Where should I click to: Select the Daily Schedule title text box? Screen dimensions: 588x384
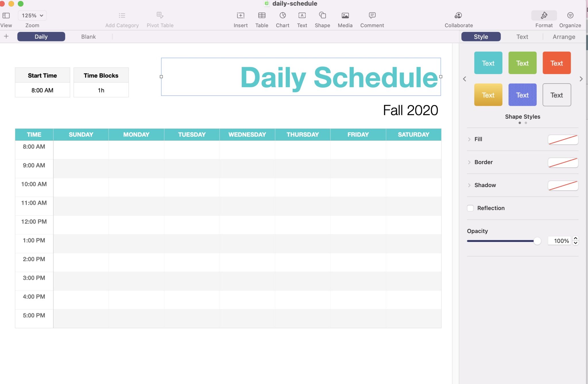tap(301, 77)
